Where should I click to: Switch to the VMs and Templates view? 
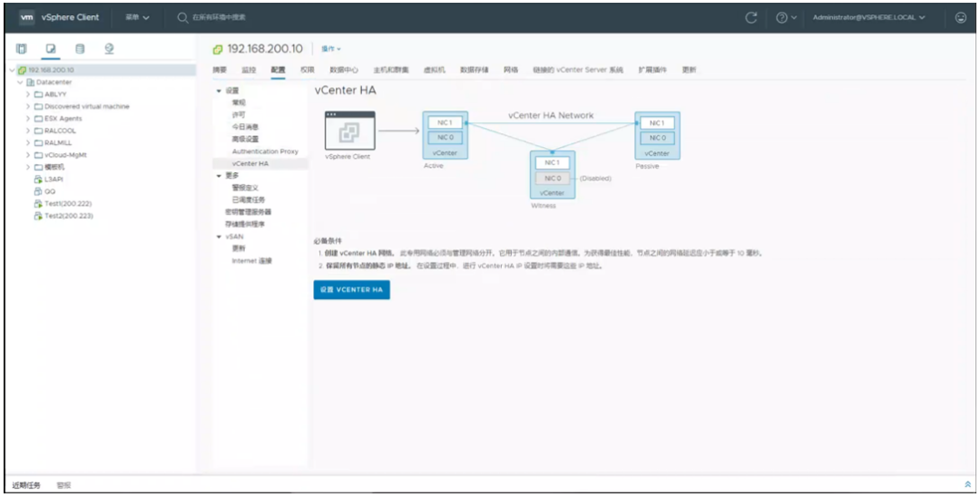click(51, 49)
